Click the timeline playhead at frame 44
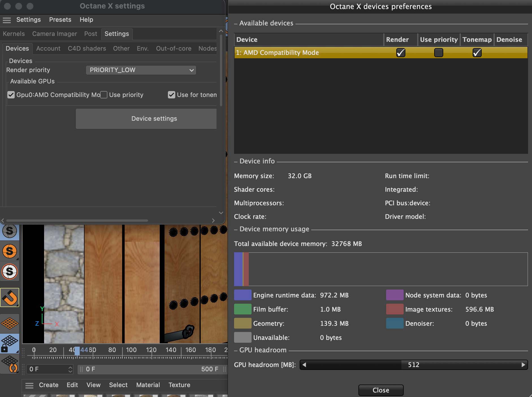The image size is (532, 397). pos(77,351)
